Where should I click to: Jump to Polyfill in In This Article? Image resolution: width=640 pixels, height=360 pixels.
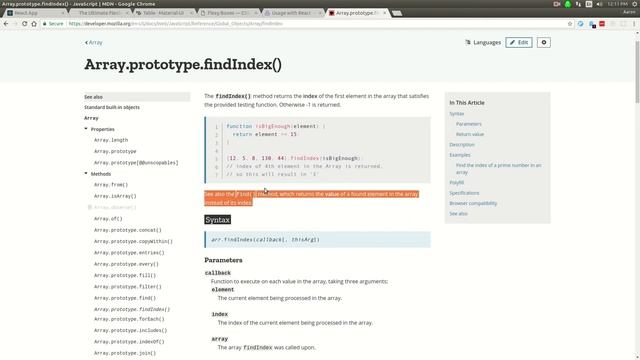pos(457,183)
